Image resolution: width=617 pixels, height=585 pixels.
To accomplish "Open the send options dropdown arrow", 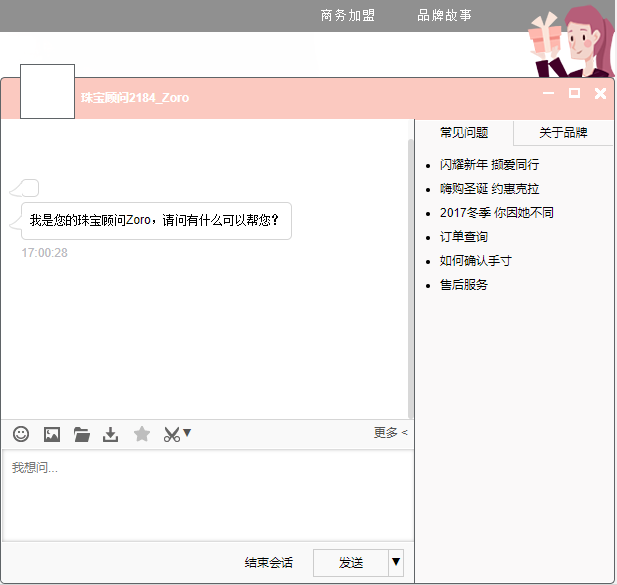I will pyautogui.click(x=396, y=563).
